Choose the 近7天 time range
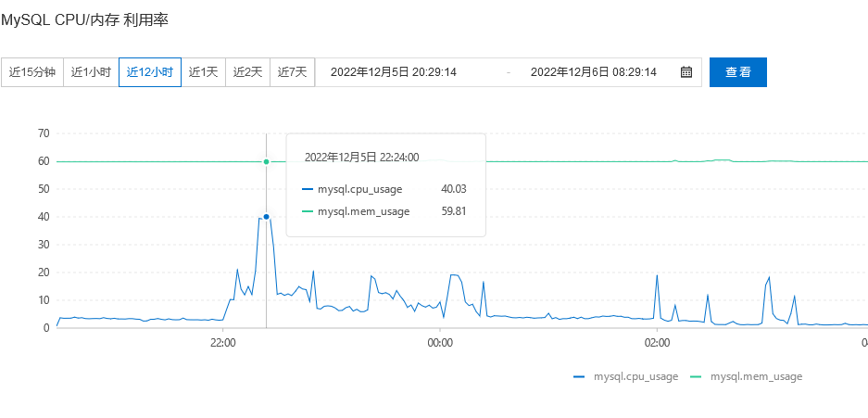The width and height of the screenshot is (868, 418). pos(292,72)
